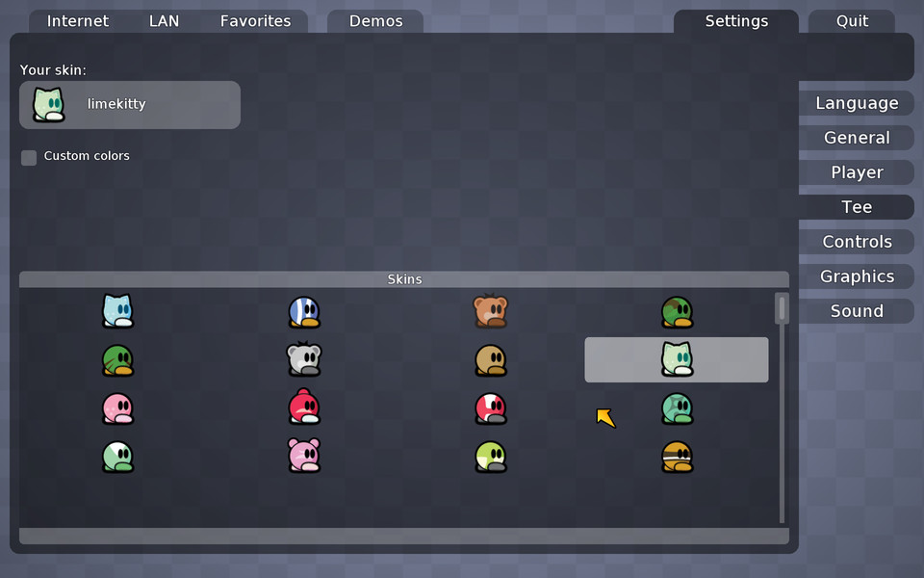Select the plain tan default tee skin
The height and width of the screenshot is (578, 924).
490,359
